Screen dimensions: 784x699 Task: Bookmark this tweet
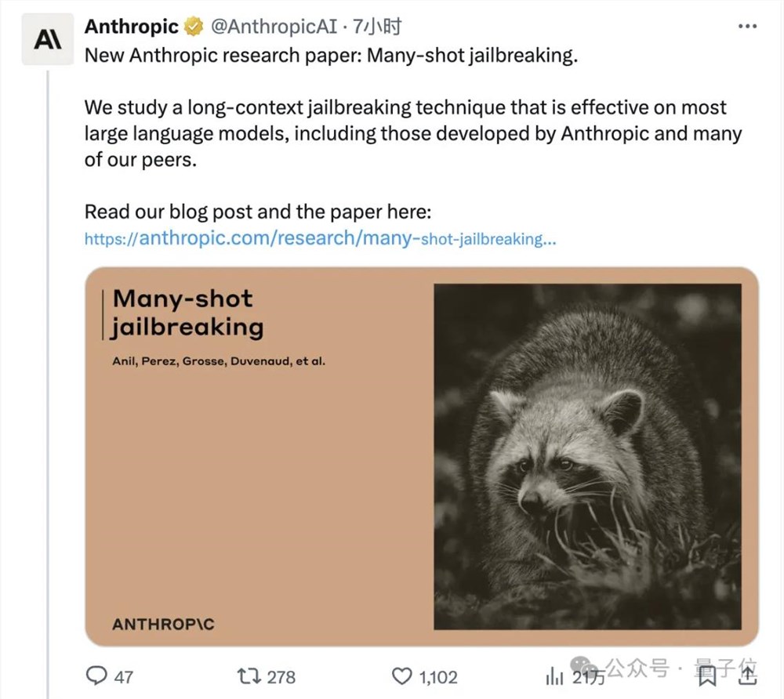(x=707, y=677)
